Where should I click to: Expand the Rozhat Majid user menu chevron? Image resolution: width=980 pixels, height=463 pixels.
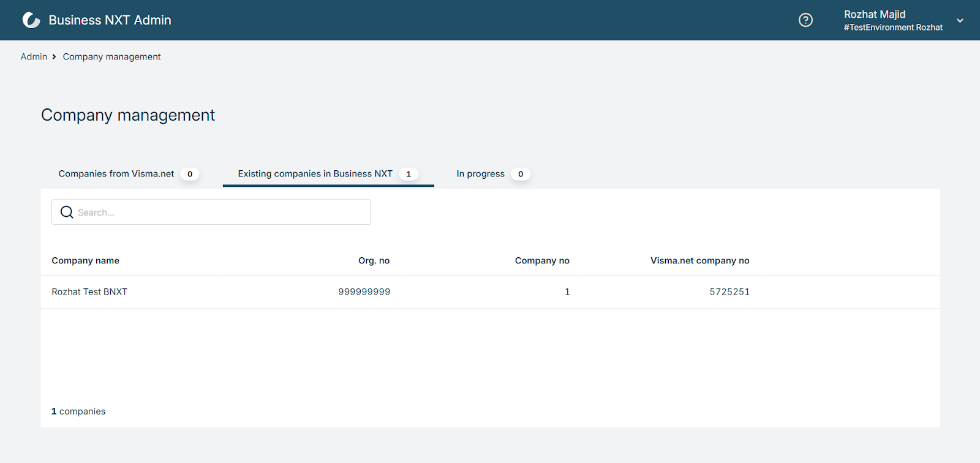coord(960,20)
